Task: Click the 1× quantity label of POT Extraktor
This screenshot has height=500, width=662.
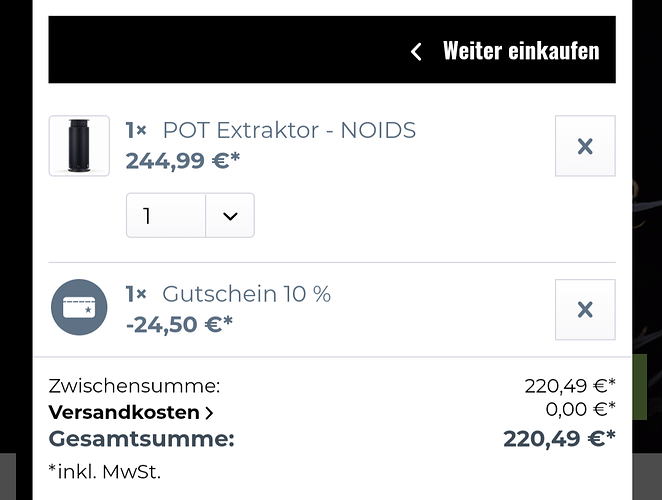Action: coord(136,130)
